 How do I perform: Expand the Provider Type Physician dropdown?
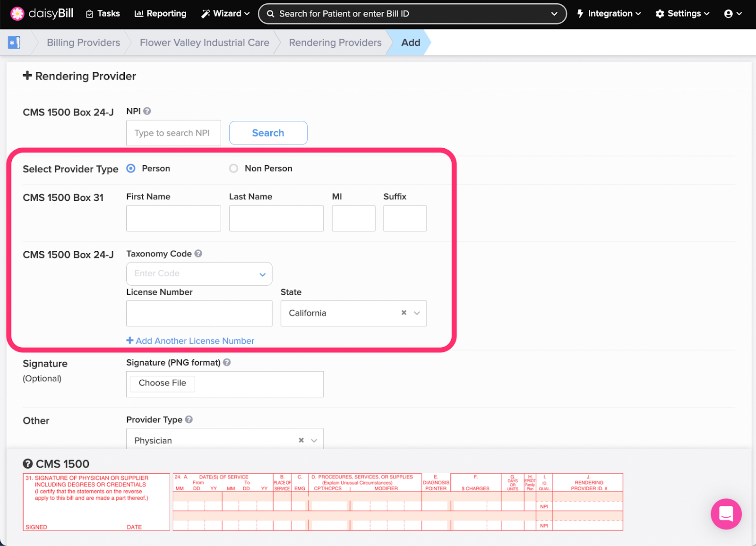coord(314,440)
